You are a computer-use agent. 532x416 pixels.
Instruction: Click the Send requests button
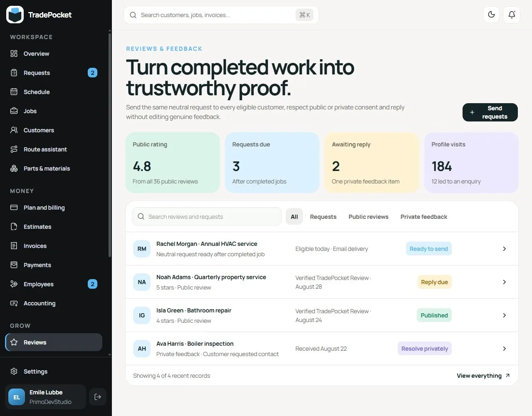click(490, 112)
